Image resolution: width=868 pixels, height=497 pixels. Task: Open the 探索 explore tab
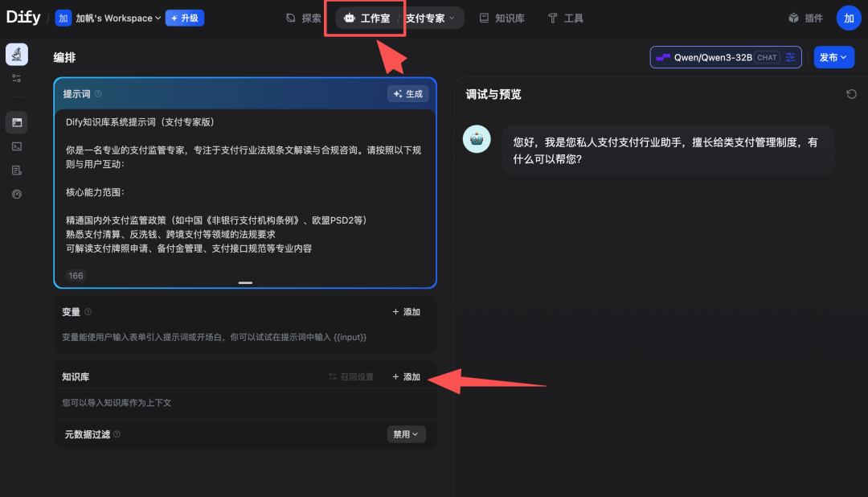click(x=303, y=18)
